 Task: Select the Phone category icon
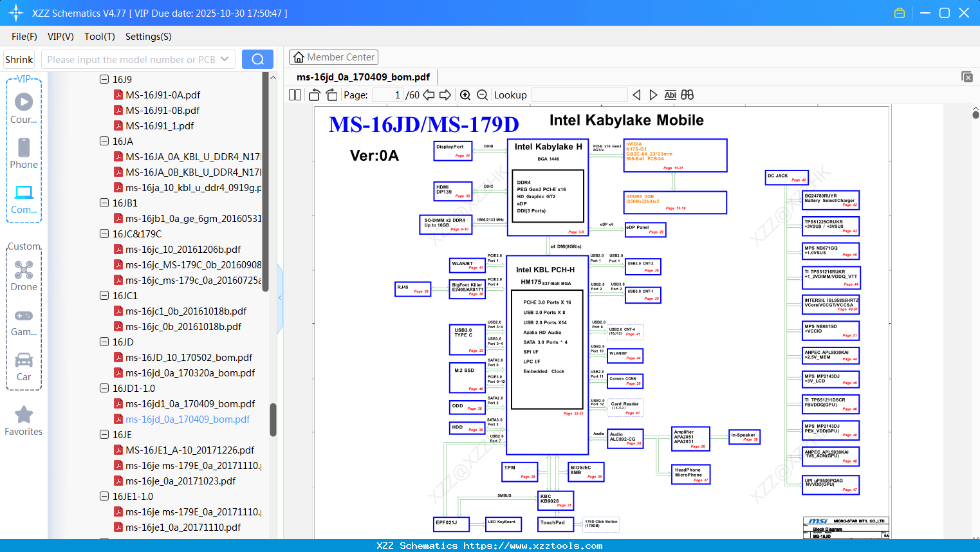24,147
